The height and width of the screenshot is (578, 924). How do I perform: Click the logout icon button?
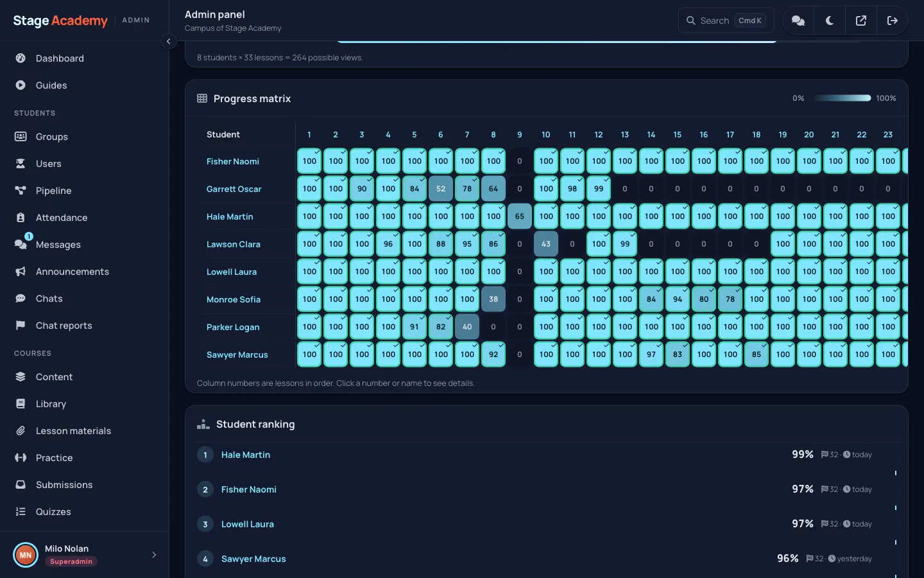point(893,21)
